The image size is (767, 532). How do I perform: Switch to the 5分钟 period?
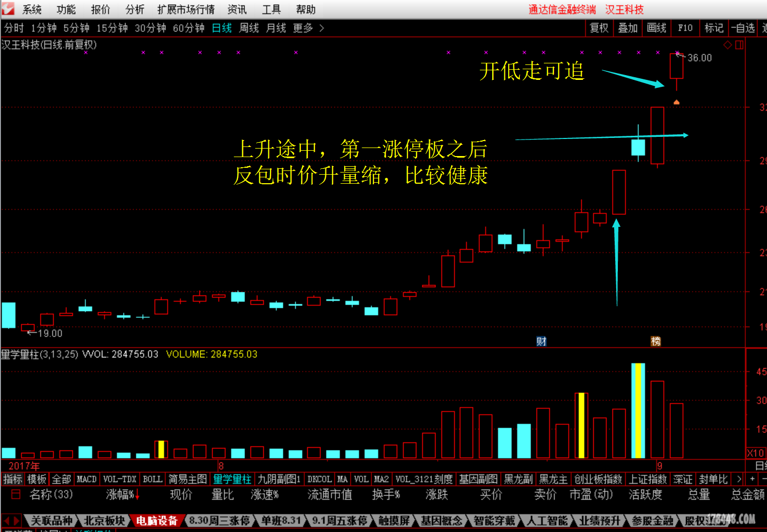tap(76, 28)
